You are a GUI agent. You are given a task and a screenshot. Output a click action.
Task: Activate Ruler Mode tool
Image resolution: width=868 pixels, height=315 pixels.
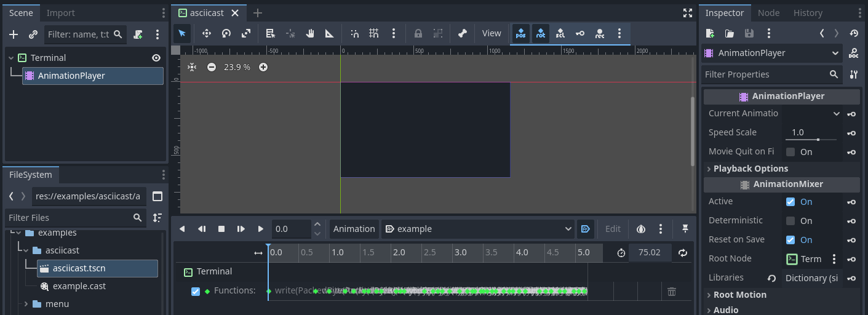click(330, 33)
